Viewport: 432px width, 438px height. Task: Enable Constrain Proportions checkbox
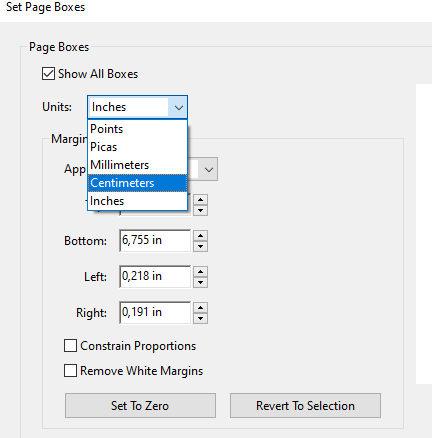[70, 346]
